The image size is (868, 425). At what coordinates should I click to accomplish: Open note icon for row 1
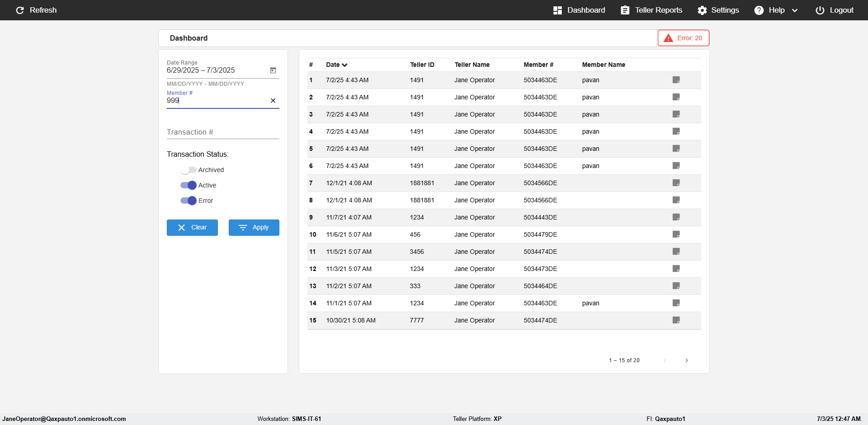[676, 80]
